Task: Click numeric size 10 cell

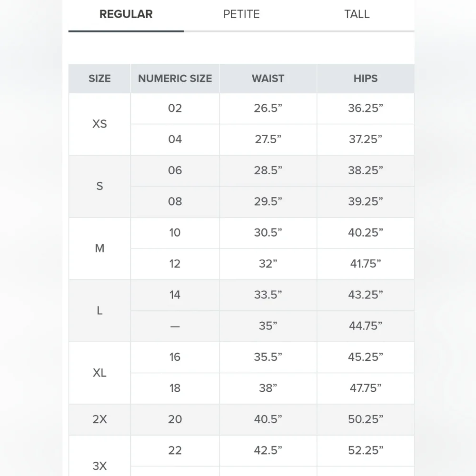Action: pos(175,233)
